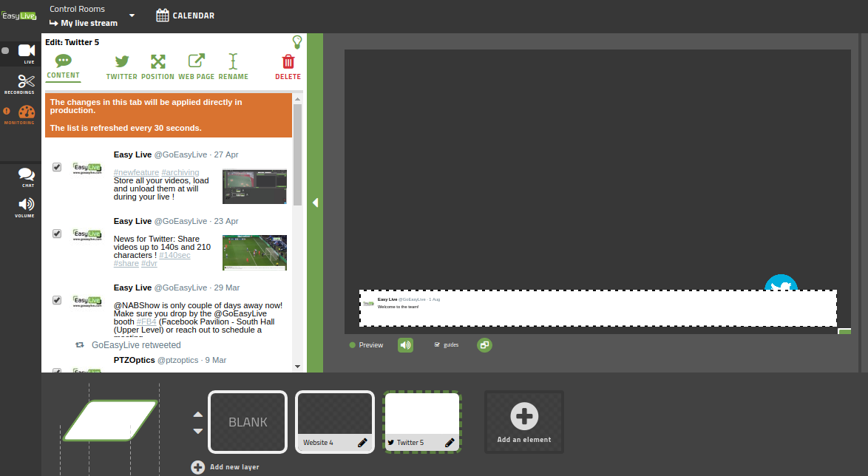
Task: Click the retweet icon beside GoEasyLive retweeted
Action: coord(80,345)
